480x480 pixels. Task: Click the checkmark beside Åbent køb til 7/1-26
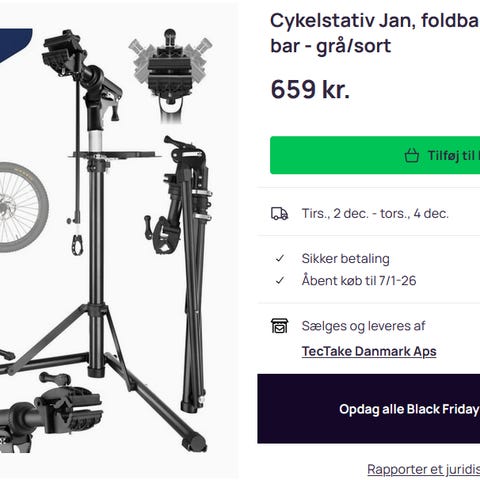280,281
